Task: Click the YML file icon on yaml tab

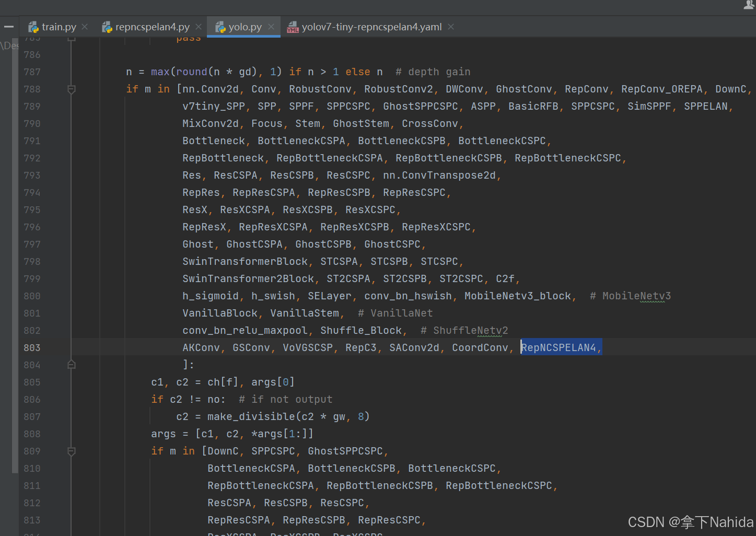Action: pos(293,27)
